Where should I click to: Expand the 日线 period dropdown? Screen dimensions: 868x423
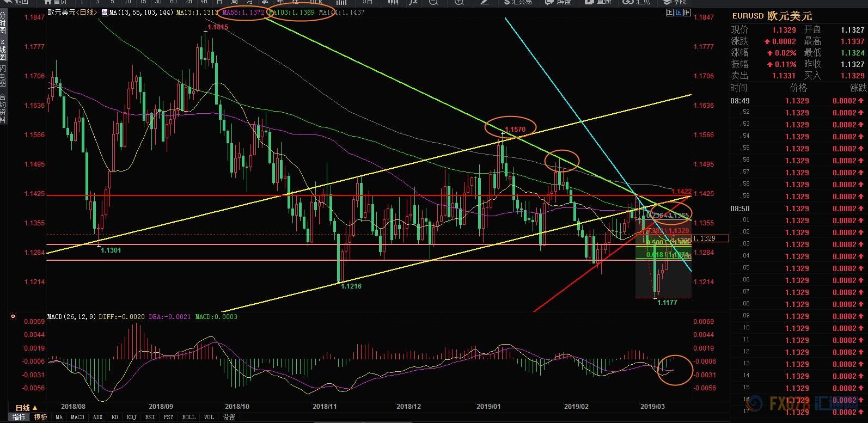(26, 408)
